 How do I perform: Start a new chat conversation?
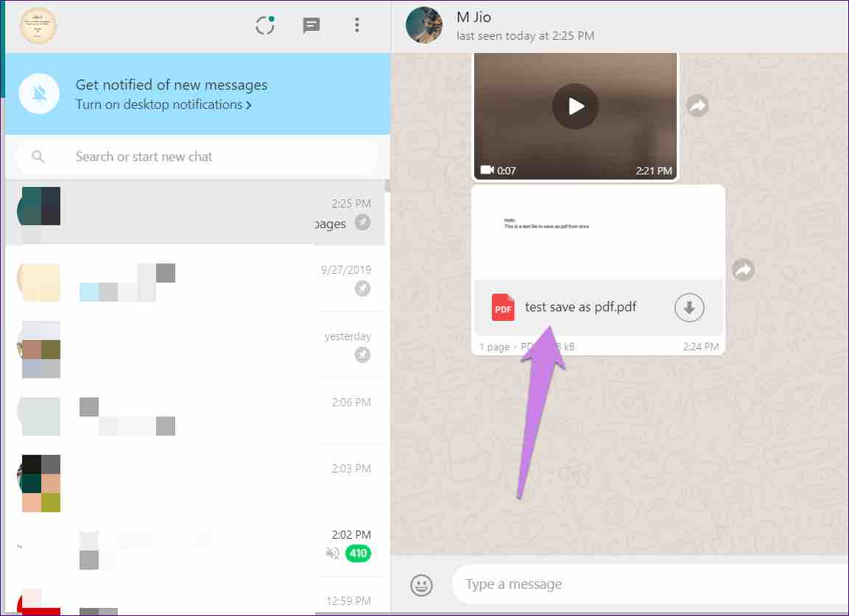point(311,24)
